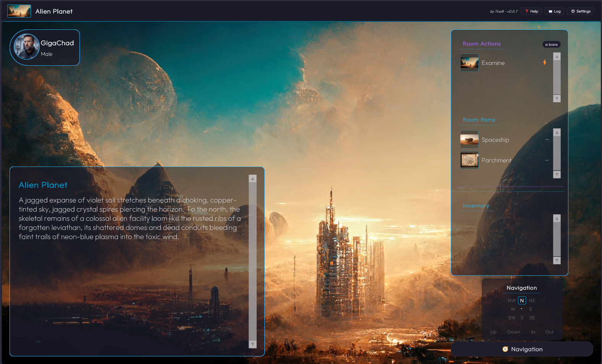The height and width of the screenshot is (364, 602).
Task: Click the center dot of the compass
Action: click(x=522, y=309)
